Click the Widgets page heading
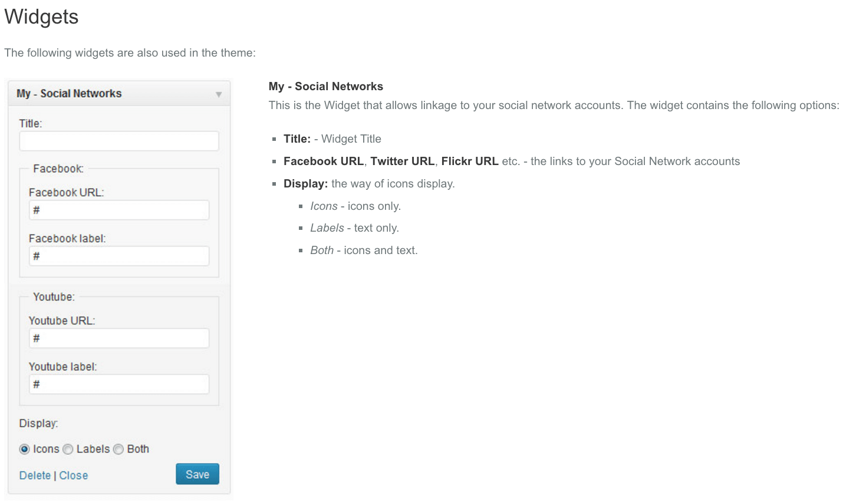The width and height of the screenshot is (843, 504). pyautogui.click(x=41, y=17)
